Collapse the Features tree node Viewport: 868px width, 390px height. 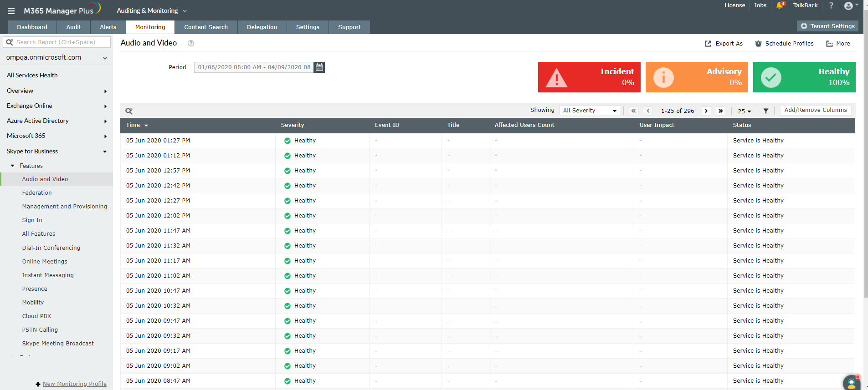(x=13, y=166)
